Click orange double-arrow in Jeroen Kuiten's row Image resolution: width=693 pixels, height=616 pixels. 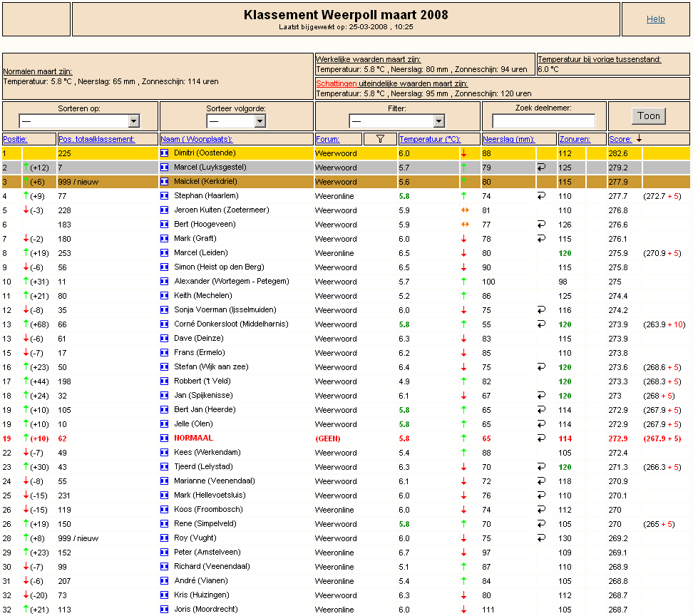pos(464,210)
